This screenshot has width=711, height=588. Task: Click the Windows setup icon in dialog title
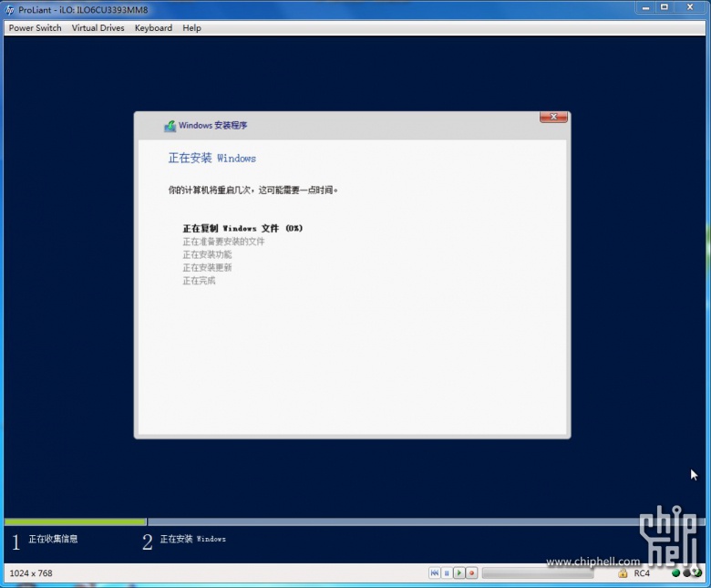click(x=170, y=126)
